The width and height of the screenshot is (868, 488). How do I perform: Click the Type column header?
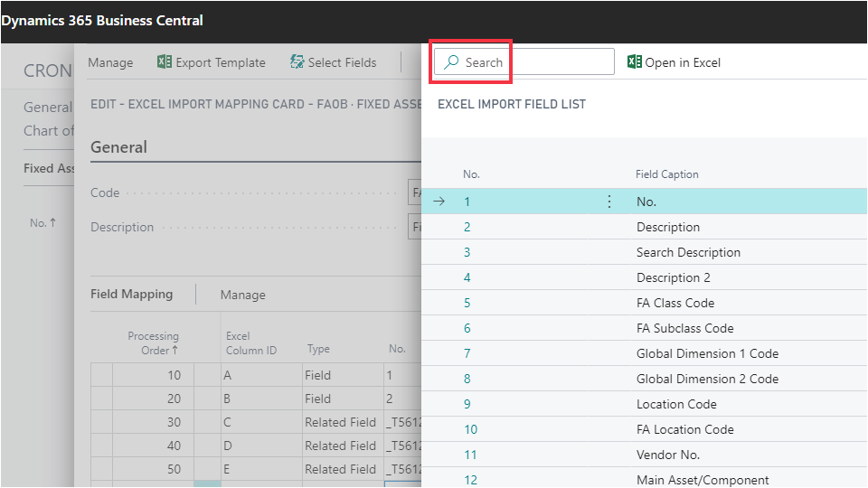coord(318,349)
